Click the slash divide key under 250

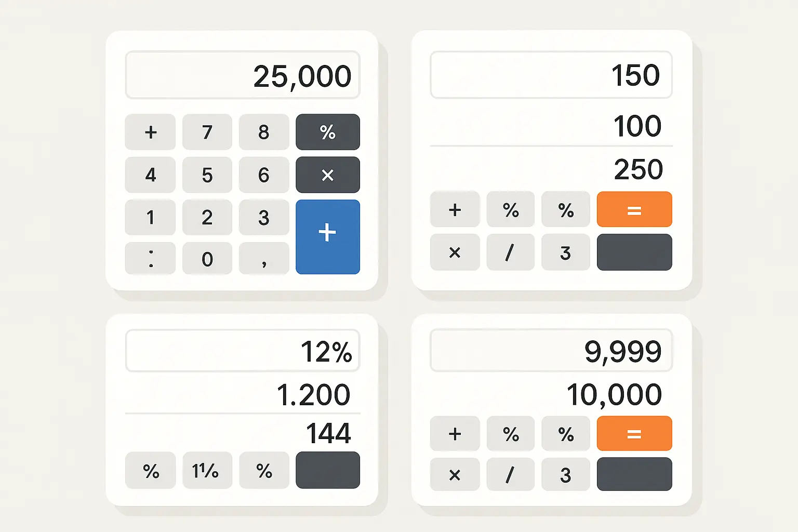coord(510,252)
